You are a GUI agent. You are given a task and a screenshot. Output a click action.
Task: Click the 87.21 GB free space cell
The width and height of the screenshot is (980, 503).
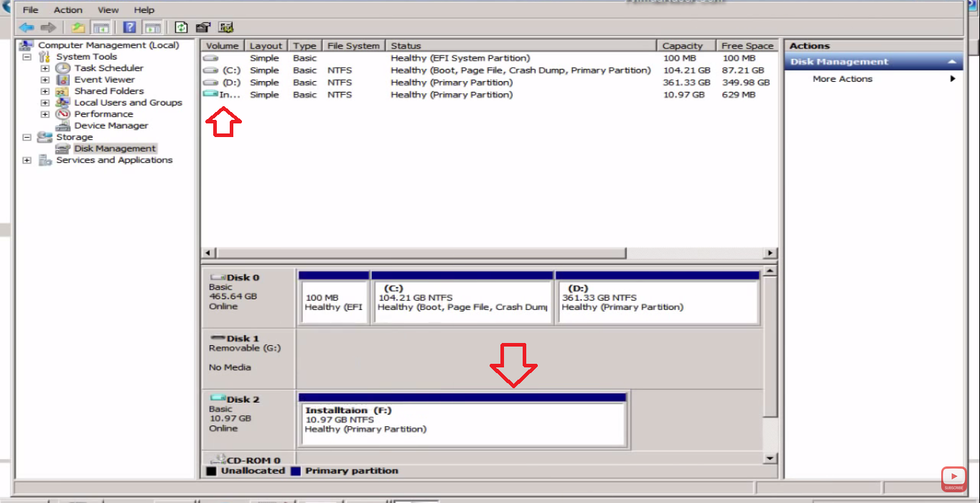[x=742, y=70]
